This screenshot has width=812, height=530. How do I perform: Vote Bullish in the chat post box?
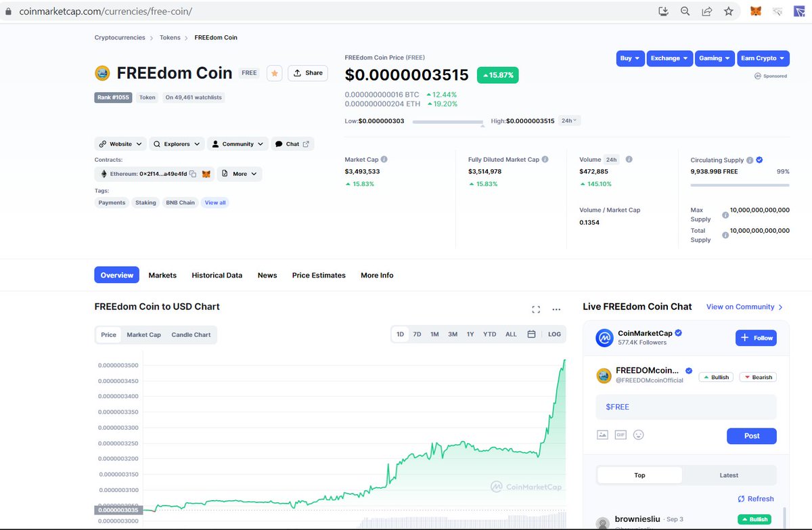(x=717, y=377)
